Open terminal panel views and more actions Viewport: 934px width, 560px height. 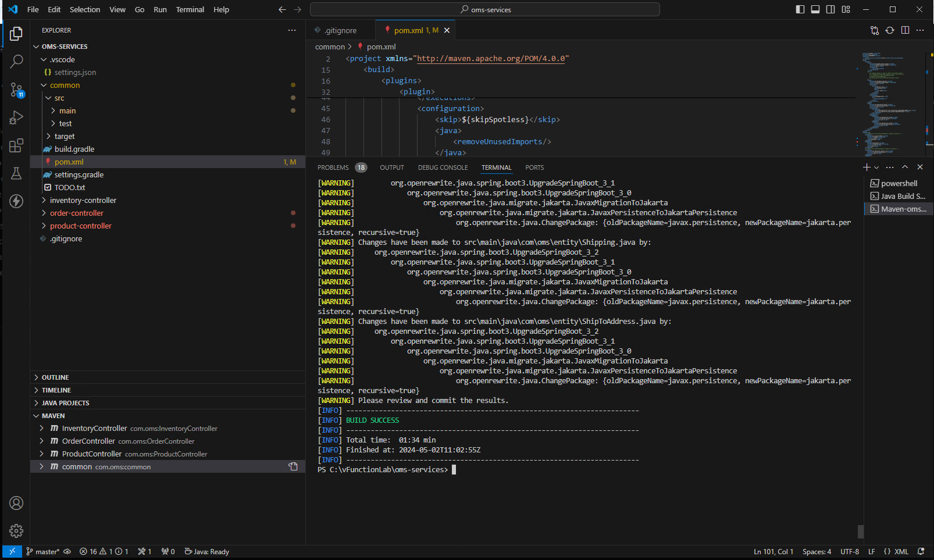[890, 167]
